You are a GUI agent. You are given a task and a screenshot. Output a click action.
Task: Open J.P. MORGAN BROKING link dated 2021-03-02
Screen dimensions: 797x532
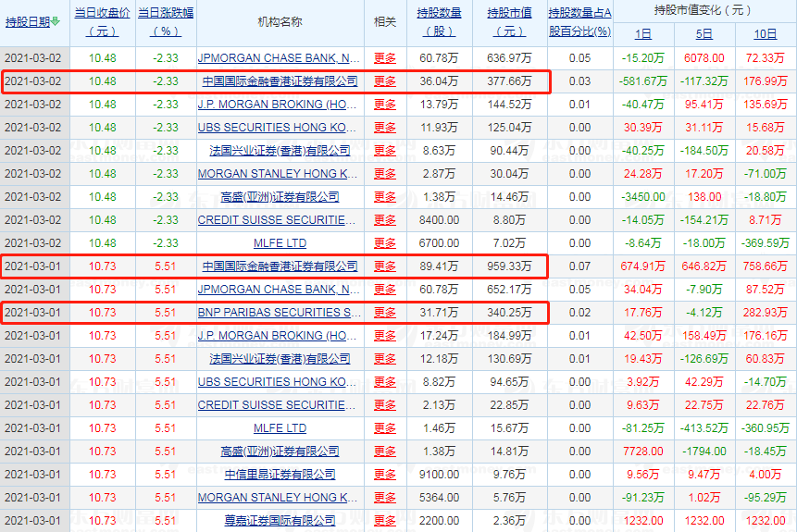click(279, 105)
